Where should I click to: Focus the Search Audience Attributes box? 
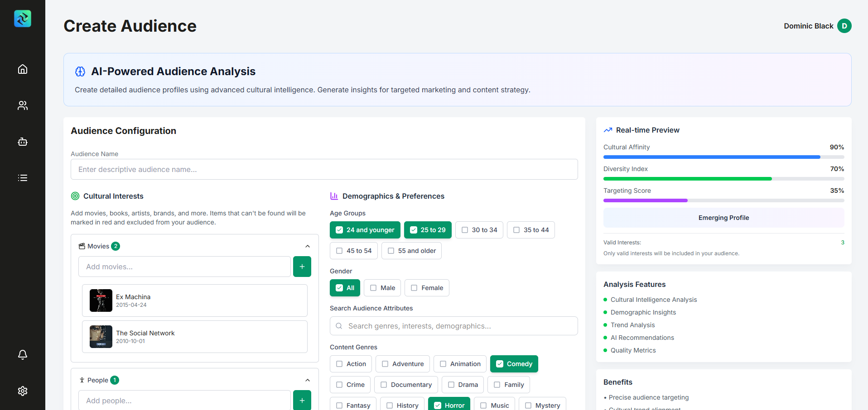tap(453, 326)
